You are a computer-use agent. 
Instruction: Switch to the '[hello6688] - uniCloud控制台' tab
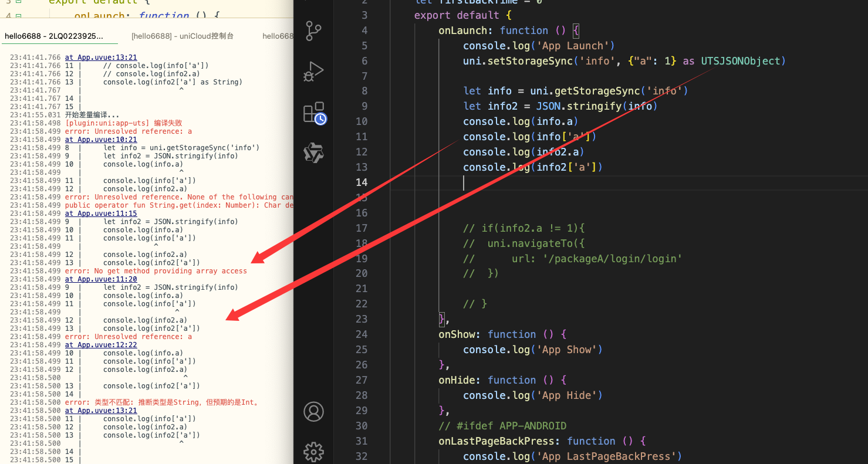[x=183, y=36]
